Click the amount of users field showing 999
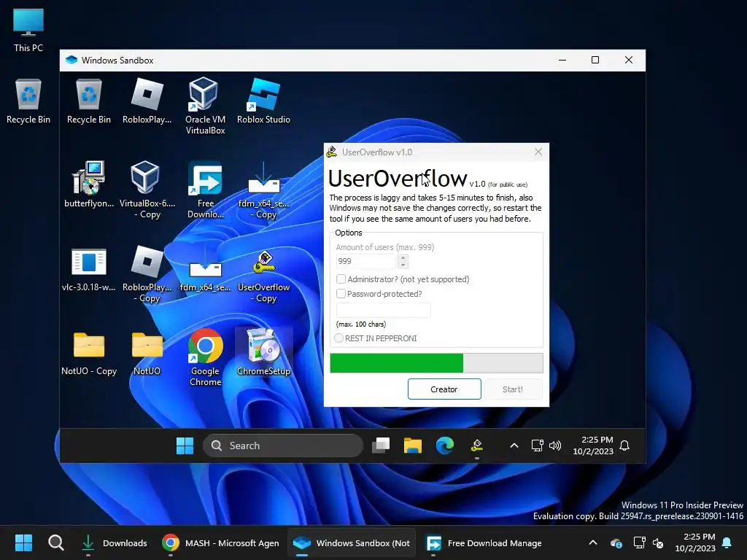 point(366,261)
